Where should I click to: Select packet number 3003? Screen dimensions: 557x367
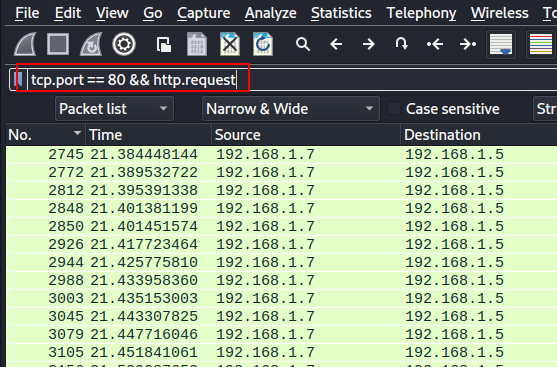pos(281,298)
